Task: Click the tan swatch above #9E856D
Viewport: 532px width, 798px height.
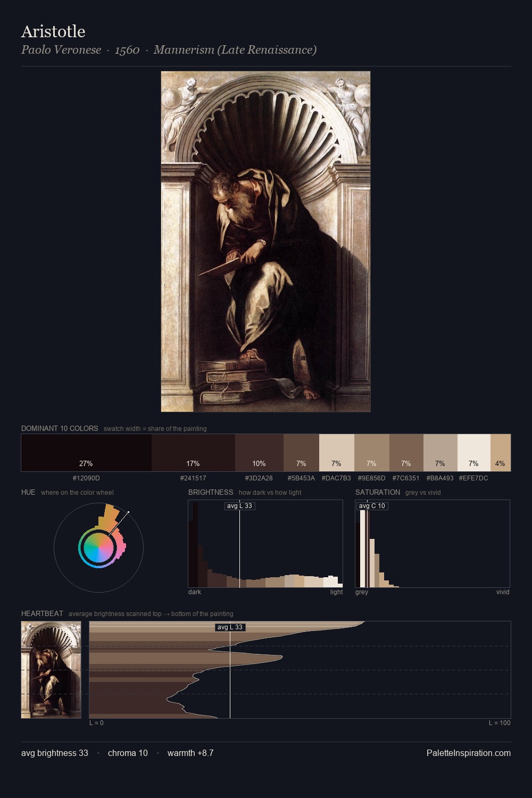Action: (x=371, y=453)
